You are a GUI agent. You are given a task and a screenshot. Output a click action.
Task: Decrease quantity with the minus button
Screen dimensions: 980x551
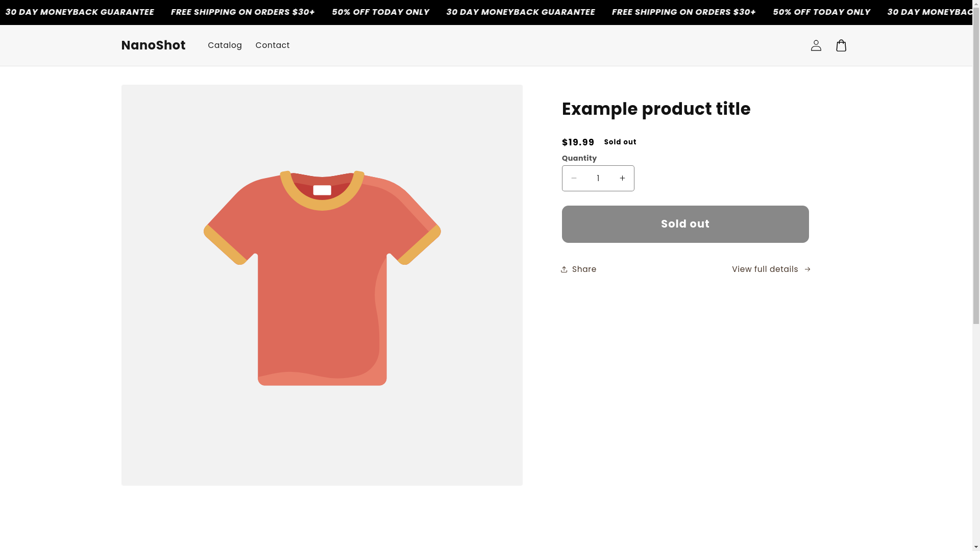click(x=574, y=178)
